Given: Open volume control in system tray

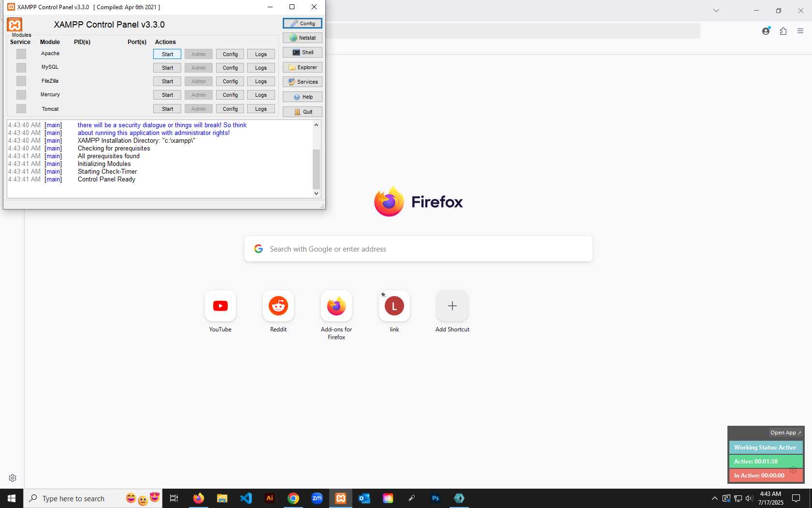Looking at the screenshot, I should (x=749, y=498).
